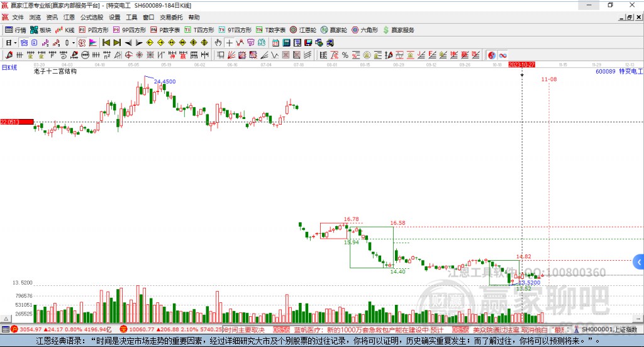
Task: Open the T数字表 tool
Action: pos(270,30)
